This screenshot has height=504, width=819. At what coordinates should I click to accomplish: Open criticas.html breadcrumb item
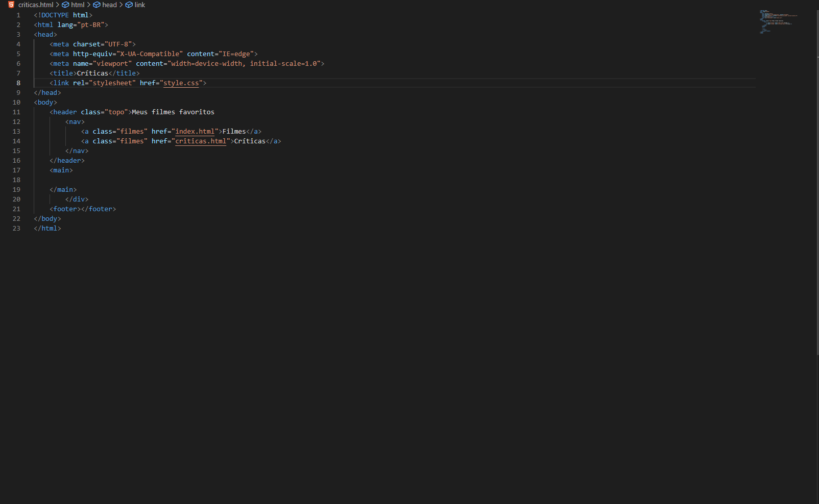click(x=36, y=5)
